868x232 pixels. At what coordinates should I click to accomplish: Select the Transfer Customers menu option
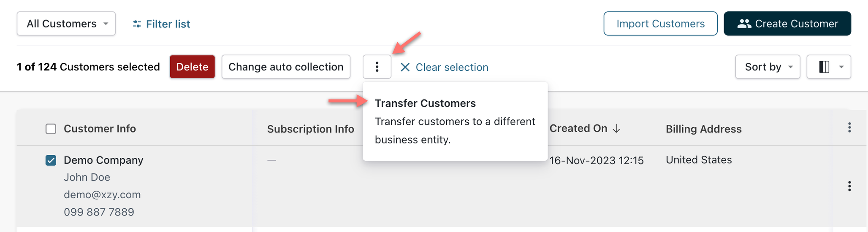click(425, 103)
